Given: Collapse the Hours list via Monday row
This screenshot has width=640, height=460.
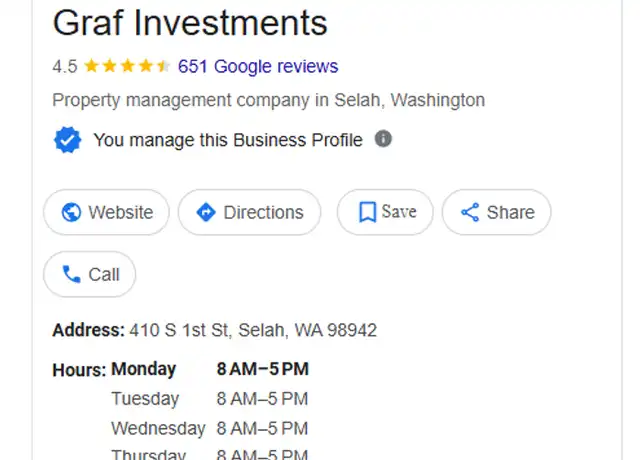Looking at the screenshot, I should point(210,369).
